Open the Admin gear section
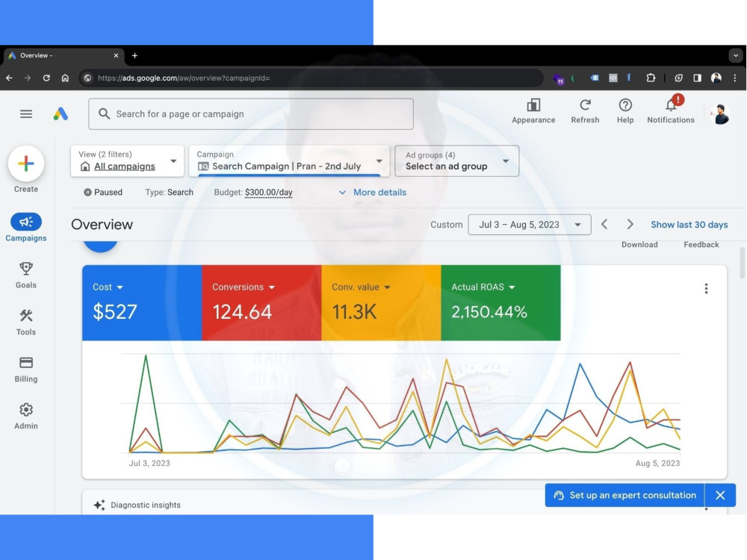747x560 pixels. click(25, 416)
